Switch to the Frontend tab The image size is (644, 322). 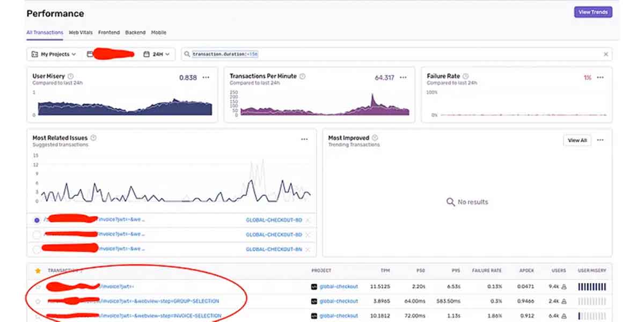click(109, 32)
